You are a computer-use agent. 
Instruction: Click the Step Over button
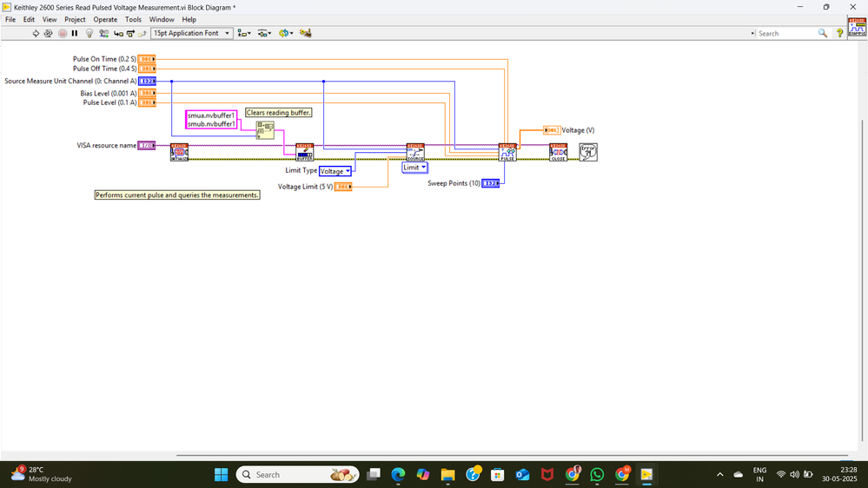tap(130, 33)
